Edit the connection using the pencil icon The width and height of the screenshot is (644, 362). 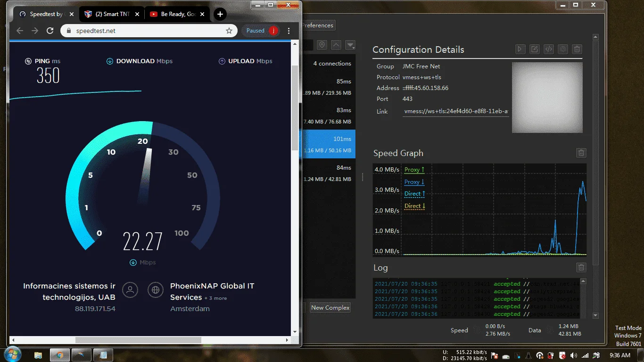(x=534, y=49)
